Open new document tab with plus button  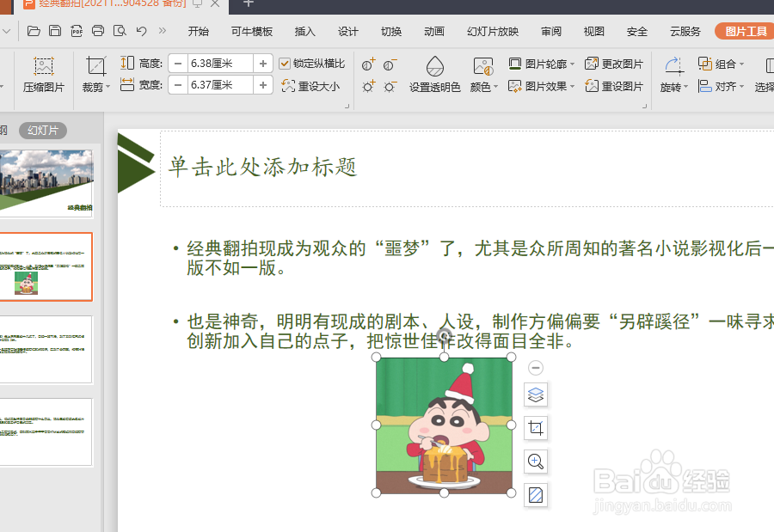click(249, 4)
